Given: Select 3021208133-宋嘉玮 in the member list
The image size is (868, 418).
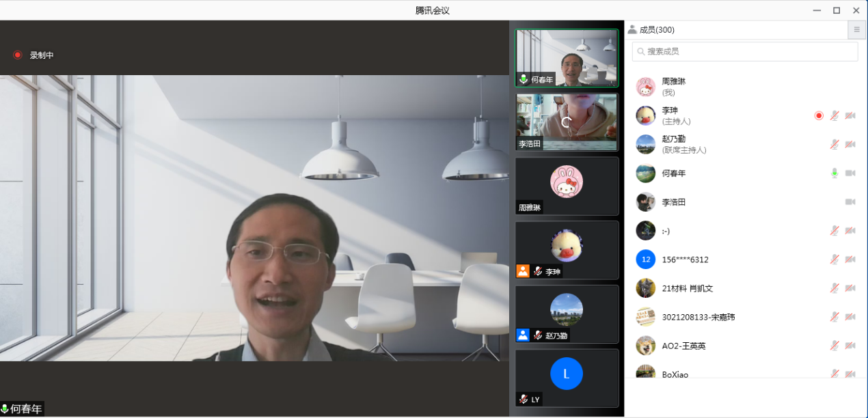Looking at the screenshot, I should click(699, 317).
